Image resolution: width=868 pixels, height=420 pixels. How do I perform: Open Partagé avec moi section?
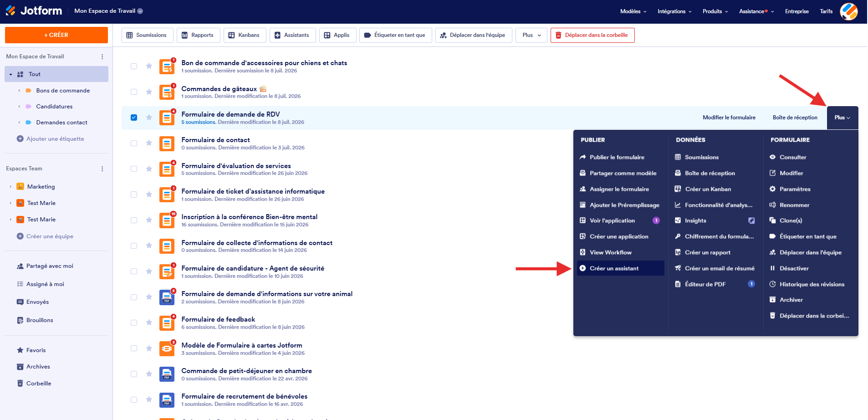[45, 266]
